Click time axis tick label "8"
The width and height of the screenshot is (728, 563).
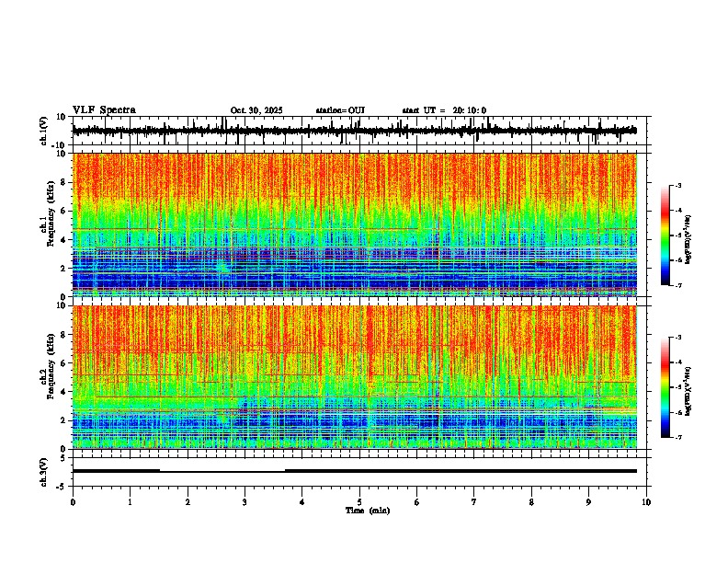pos(531,502)
